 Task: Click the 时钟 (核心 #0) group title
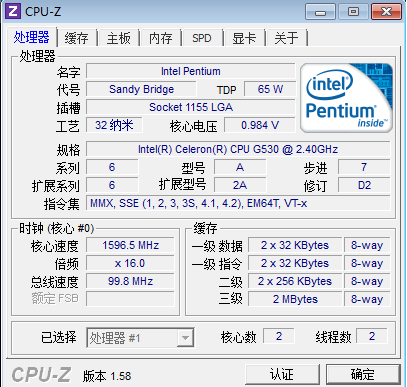pos(57,229)
